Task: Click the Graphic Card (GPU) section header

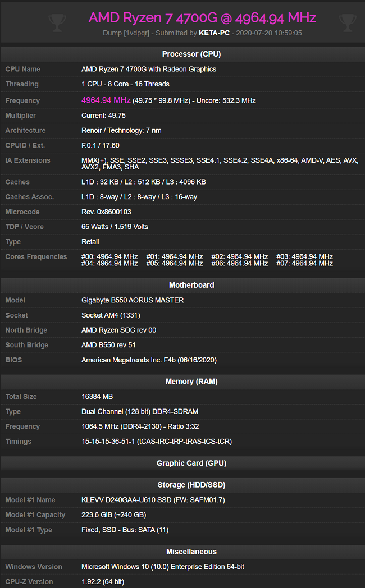Action: (191, 463)
